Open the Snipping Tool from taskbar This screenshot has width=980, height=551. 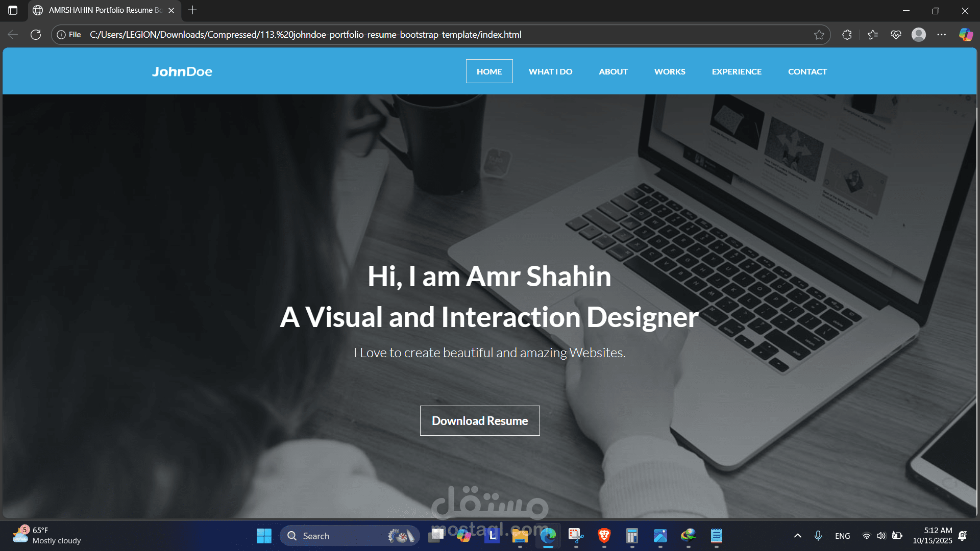[576, 536]
